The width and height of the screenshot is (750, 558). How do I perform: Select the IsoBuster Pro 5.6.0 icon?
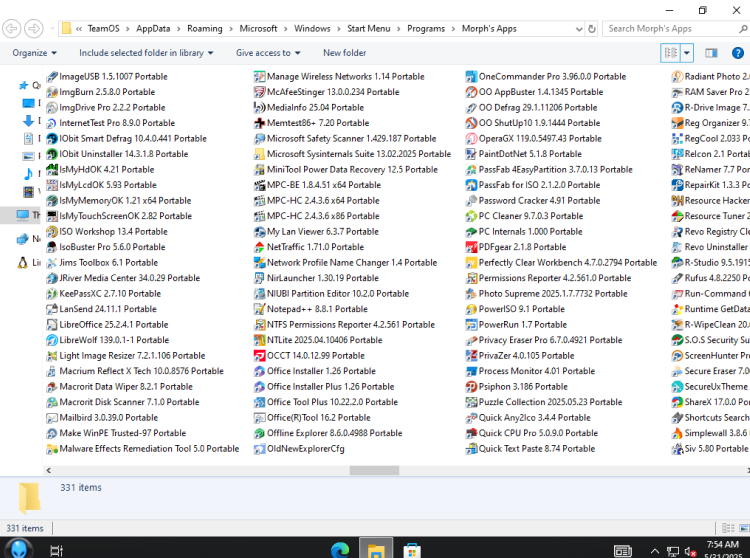(52, 247)
